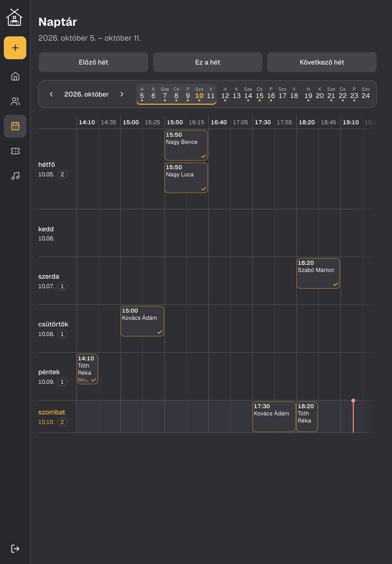Image resolution: width=392 pixels, height=564 pixels.
Task: Select Ez a hét tab
Action: pyautogui.click(x=207, y=62)
